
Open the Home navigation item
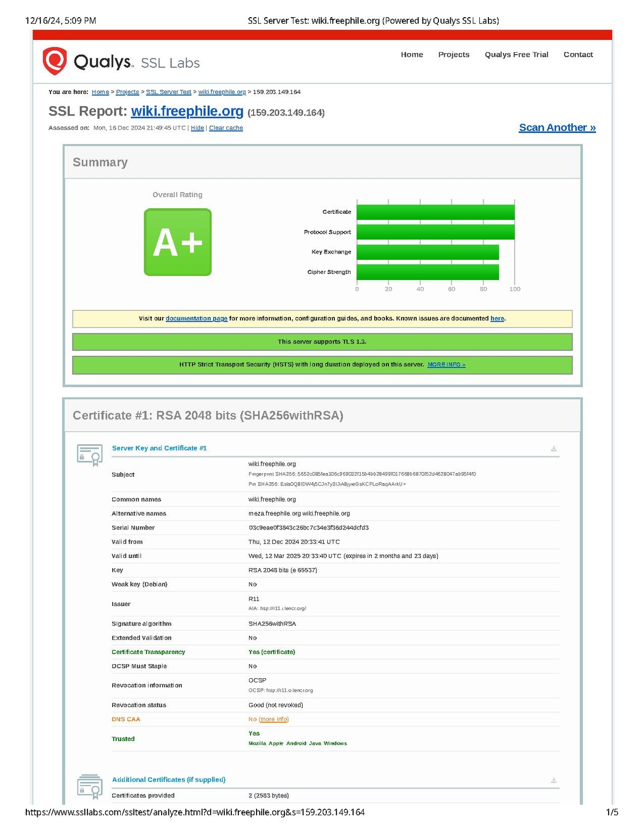coord(411,54)
